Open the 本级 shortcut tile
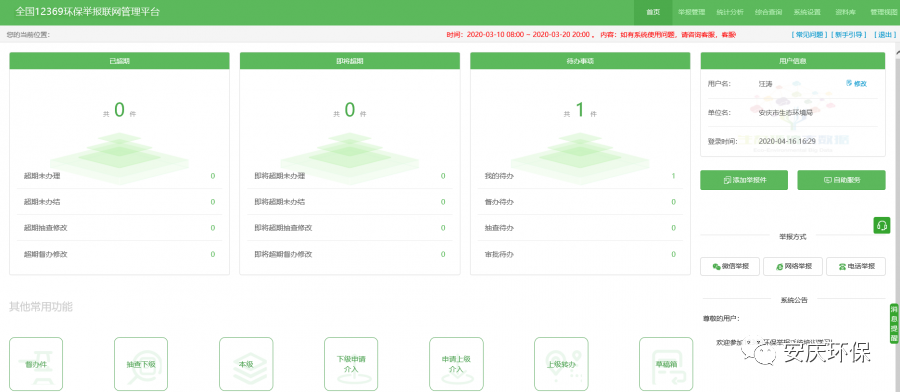Viewport: 900px width, 392px height. [246, 364]
